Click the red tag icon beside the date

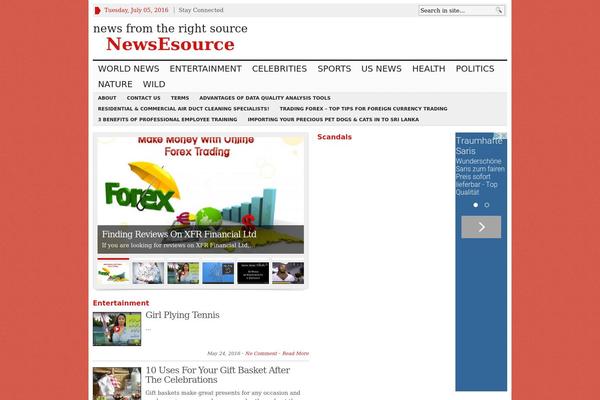click(x=98, y=10)
